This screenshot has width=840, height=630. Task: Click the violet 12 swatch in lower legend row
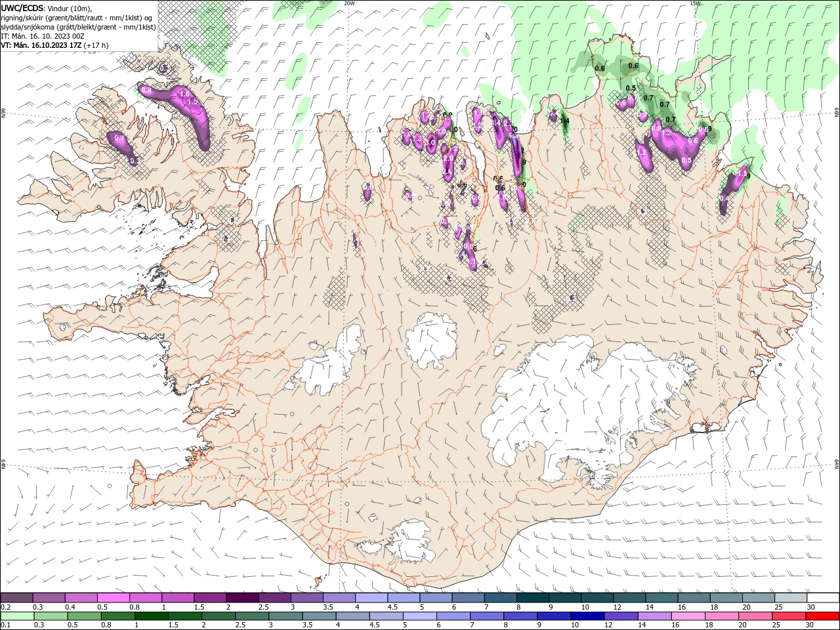click(621, 616)
